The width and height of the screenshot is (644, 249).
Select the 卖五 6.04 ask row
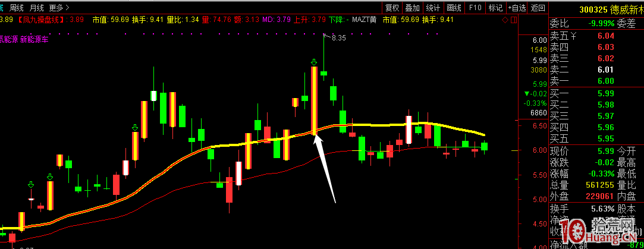coord(596,36)
